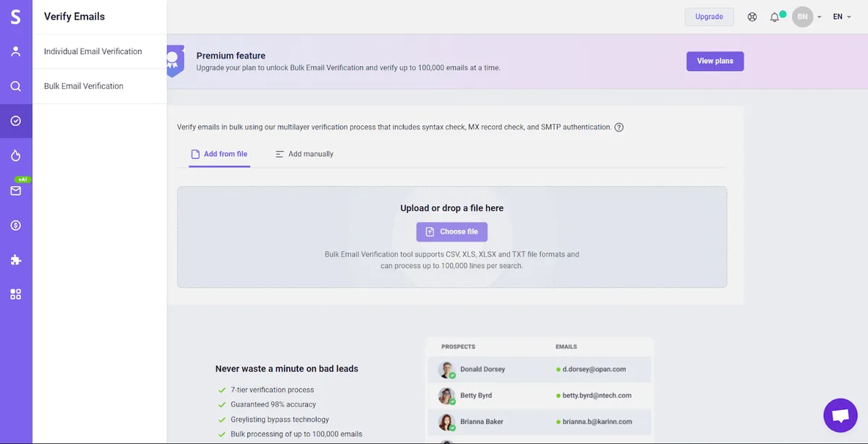Select the Add from file tab
Image resolution: width=868 pixels, height=444 pixels.
click(219, 154)
